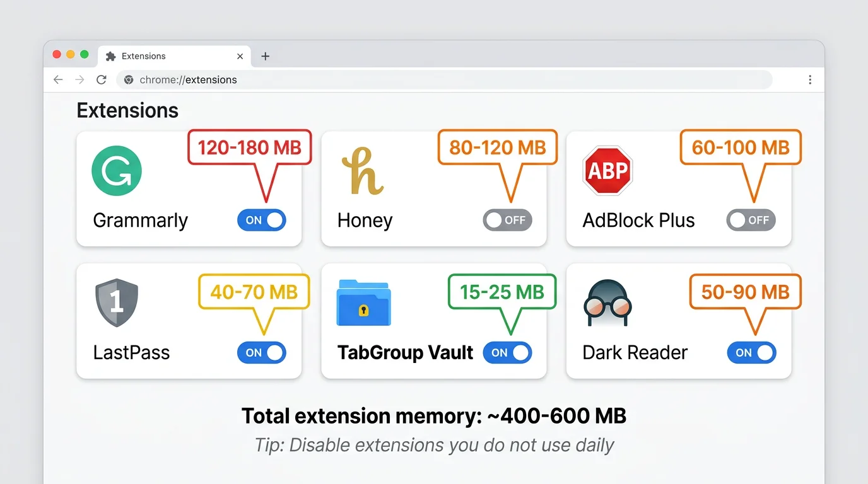This screenshot has width=868, height=484.
Task: Click the extension icon on the Extensions tab
Action: coord(110,56)
